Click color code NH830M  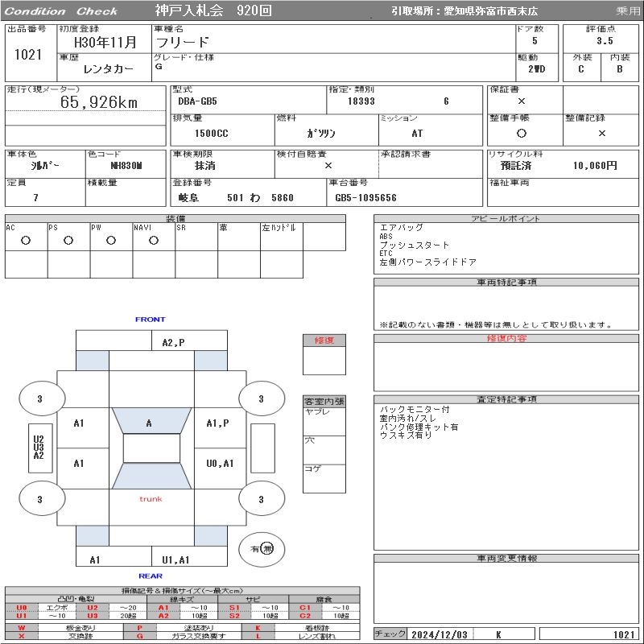126,166
